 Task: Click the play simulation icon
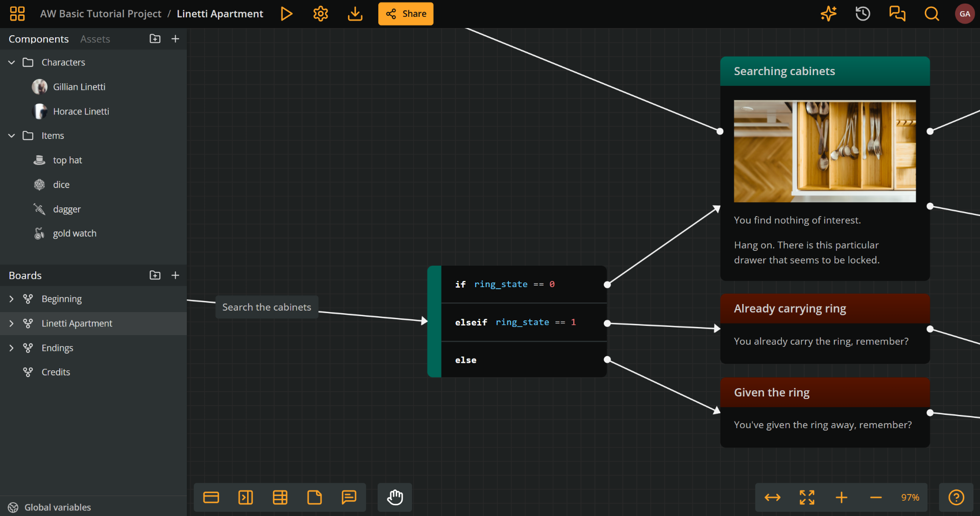(286, 14)
